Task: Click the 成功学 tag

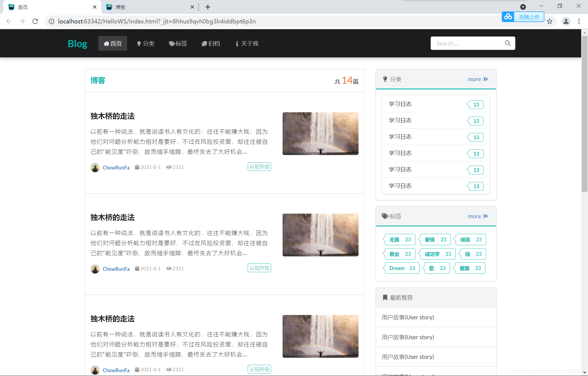Action: (437, 254)
